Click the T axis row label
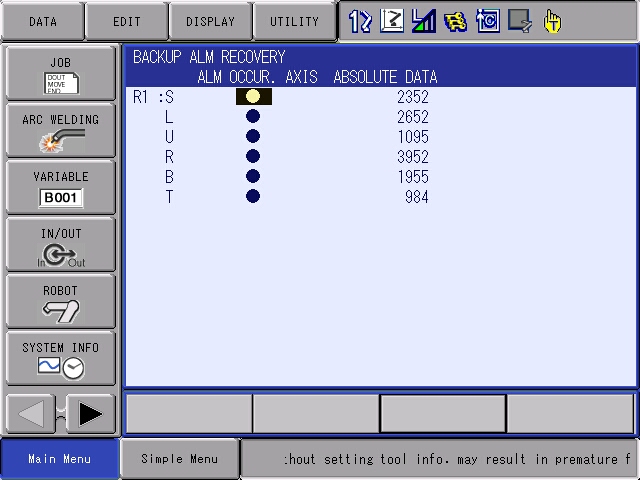The width and height of the screenshot is (640, 480). 169,197
